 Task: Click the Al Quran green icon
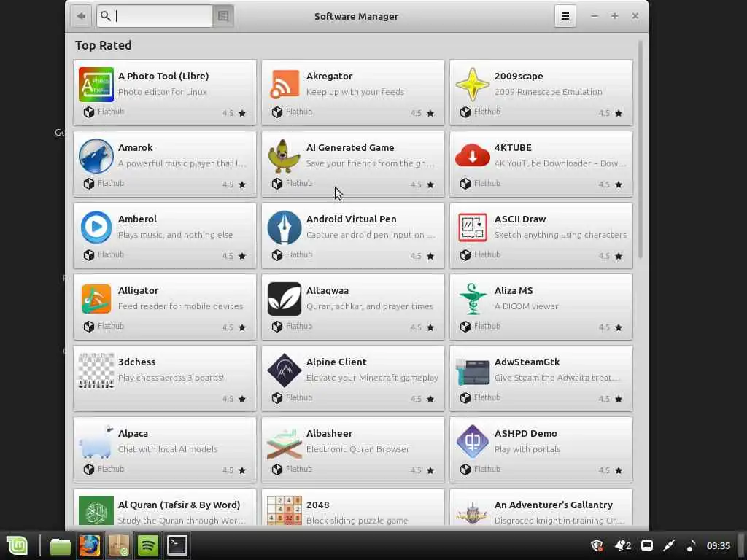tap(96, 510)
